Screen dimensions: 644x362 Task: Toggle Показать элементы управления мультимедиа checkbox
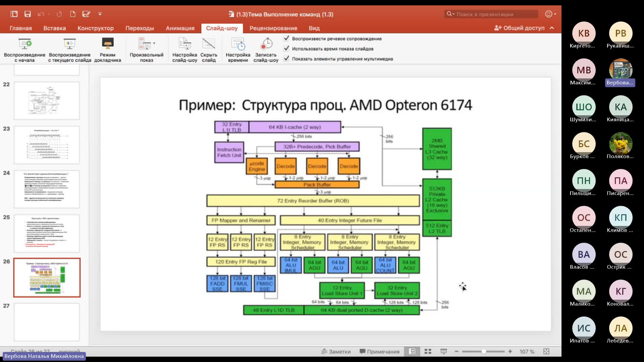[286, 59]
